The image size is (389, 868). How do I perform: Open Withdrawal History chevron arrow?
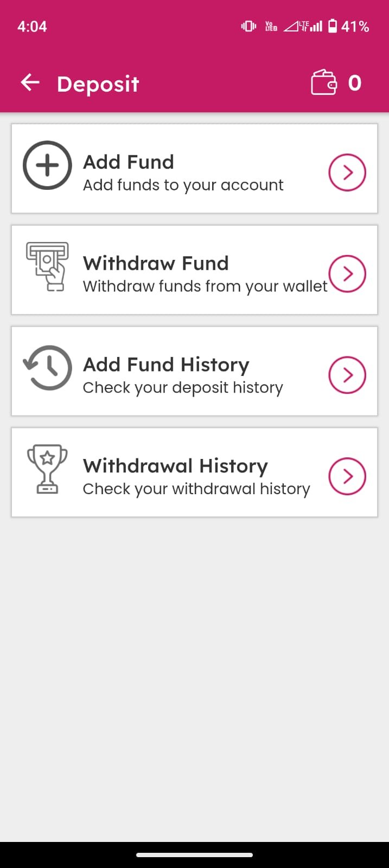click(x=347, y=476)
